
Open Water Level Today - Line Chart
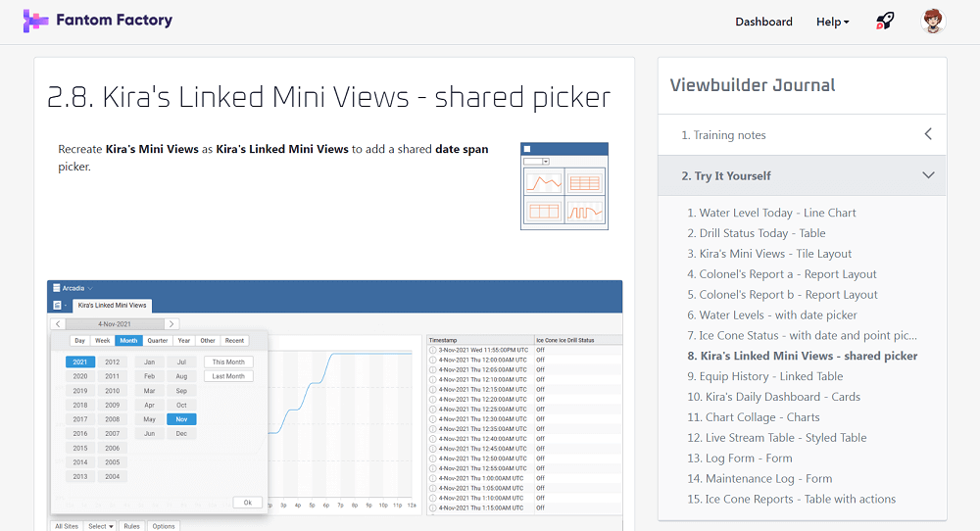point(771,213)
